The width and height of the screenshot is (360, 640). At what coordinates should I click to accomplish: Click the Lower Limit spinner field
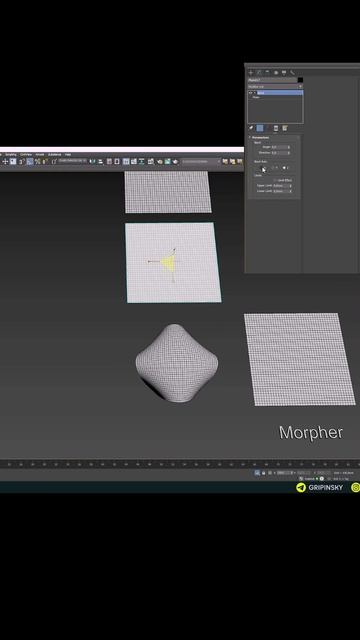pos(282,191)
